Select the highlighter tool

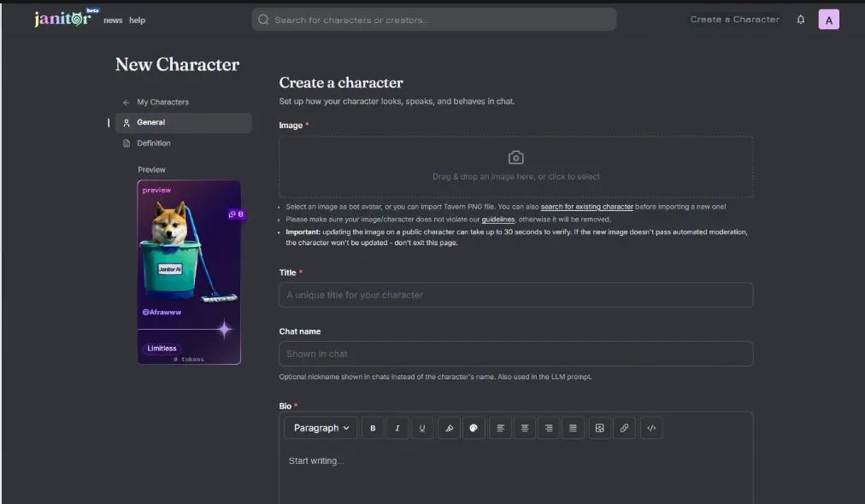point(449,428)
